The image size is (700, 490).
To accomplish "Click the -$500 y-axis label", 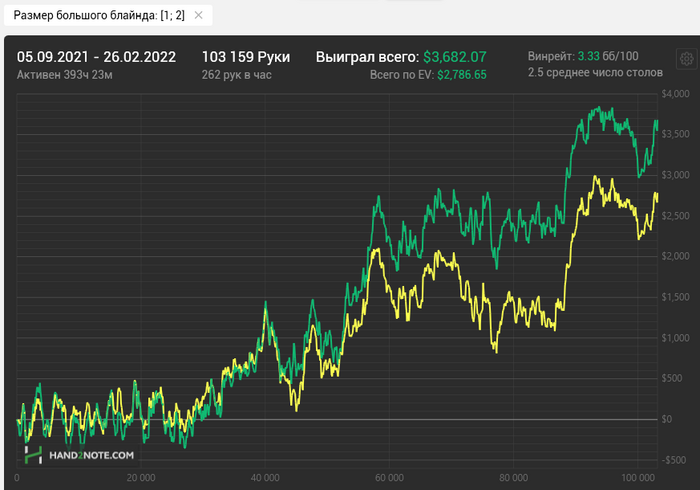I will (675, 460).
